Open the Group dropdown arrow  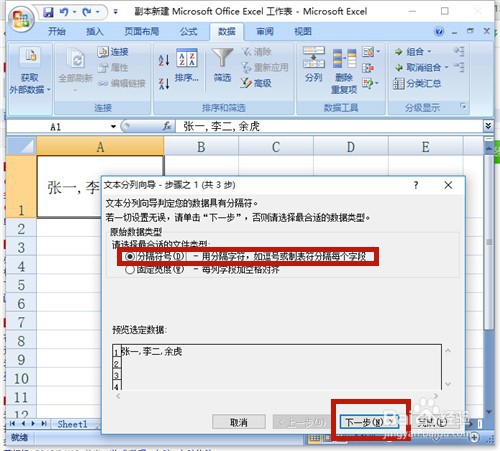(429, 52)
